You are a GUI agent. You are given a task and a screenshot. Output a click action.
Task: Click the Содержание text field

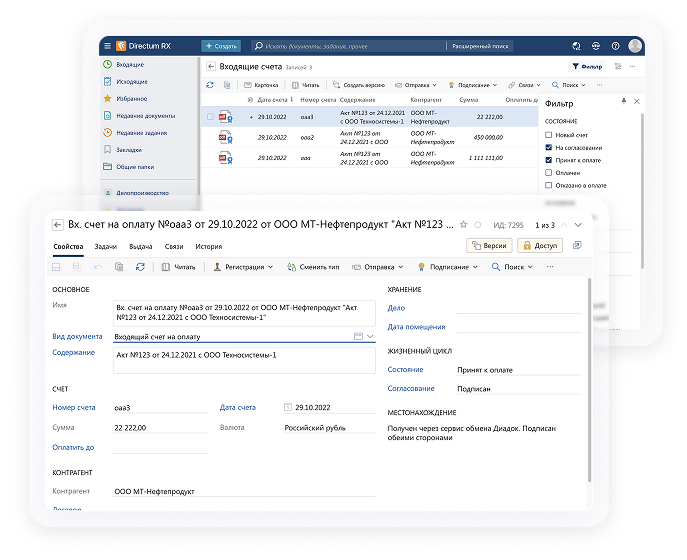[244, 361]
